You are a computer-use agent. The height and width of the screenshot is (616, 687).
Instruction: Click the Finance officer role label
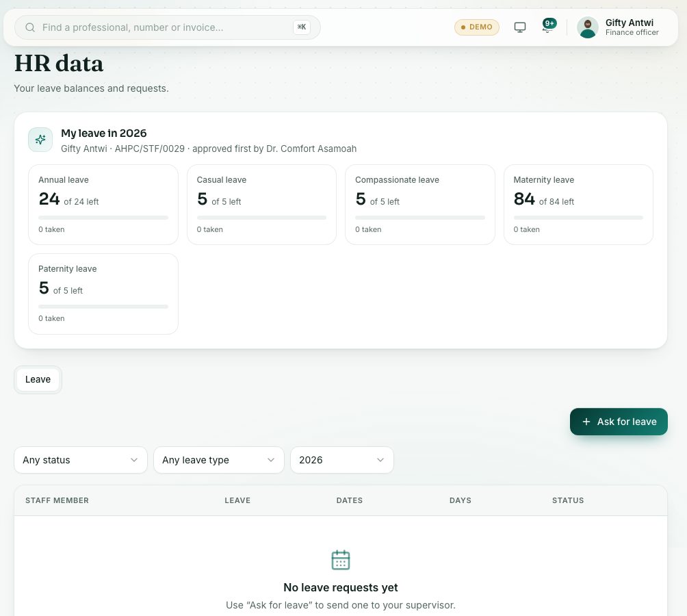[x=632, y=32]
